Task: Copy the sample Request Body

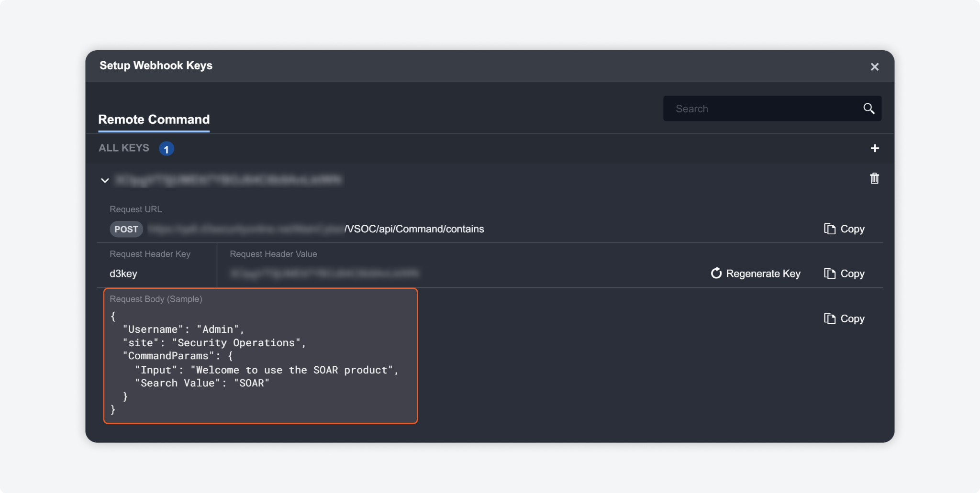Action: [x=844, y=318]
